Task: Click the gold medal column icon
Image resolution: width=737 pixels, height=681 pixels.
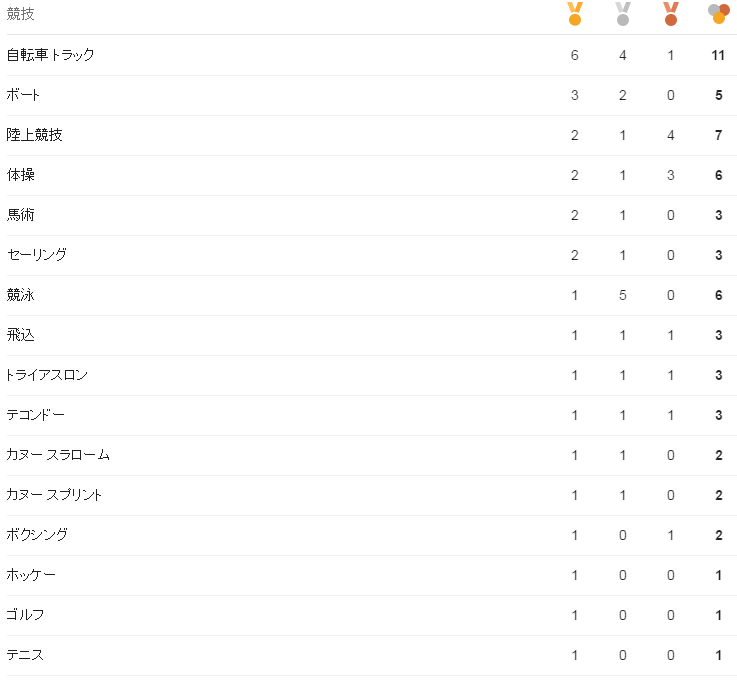Action: tap(574, 14)
